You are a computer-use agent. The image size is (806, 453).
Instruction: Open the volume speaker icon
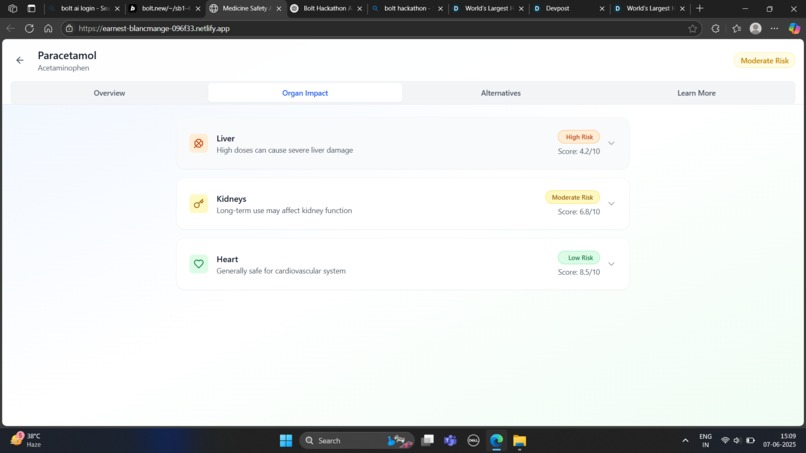pos(737,441)
